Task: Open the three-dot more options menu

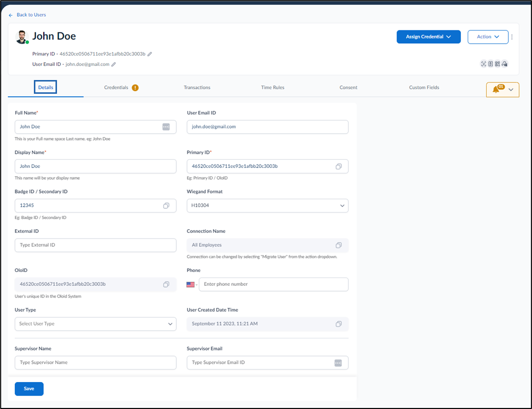Action: [x=512, y=37]
